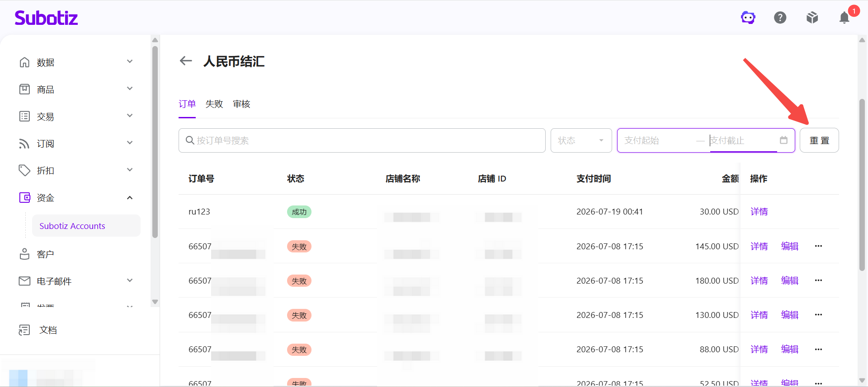Open 详情 for the 180.00 USD order

759,280
